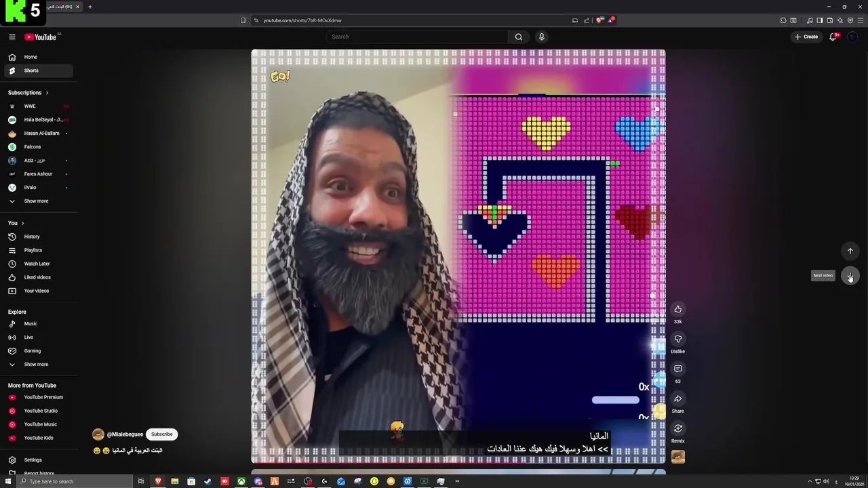Open YouTube Kids link
Image resolution: width=868 pixels, height=488 pixels.
39,438
